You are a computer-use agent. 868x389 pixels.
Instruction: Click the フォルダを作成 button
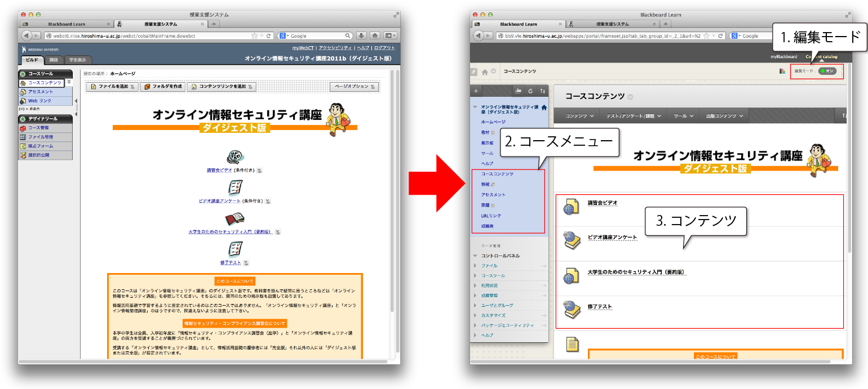(x=162, y=87)
